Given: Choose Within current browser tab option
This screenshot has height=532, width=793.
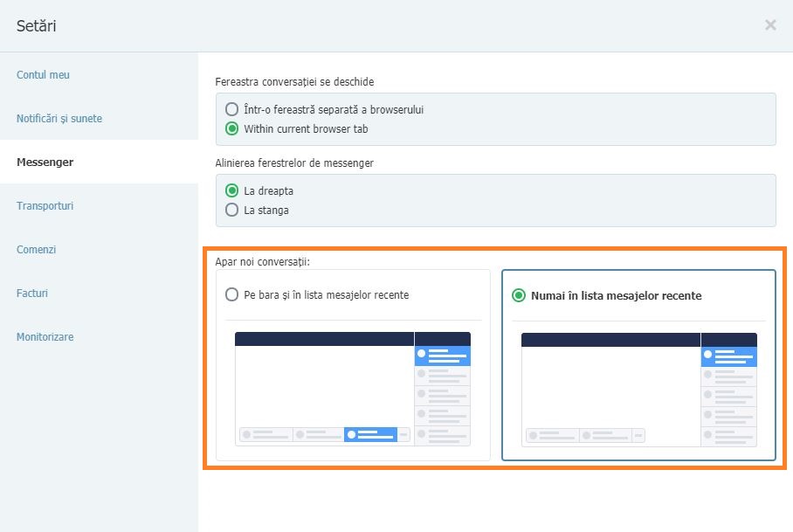Looking at the screenshot, I should [231, 128].
